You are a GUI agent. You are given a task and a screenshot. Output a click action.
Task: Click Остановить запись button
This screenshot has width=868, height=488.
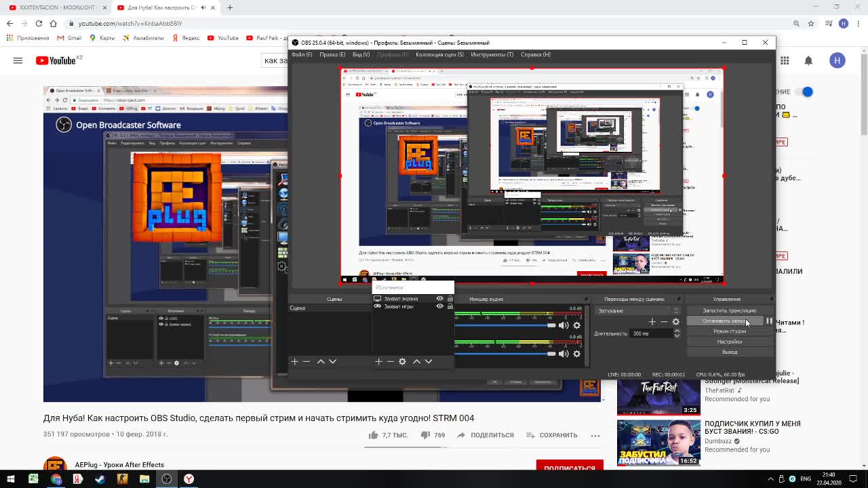[725, 321]
